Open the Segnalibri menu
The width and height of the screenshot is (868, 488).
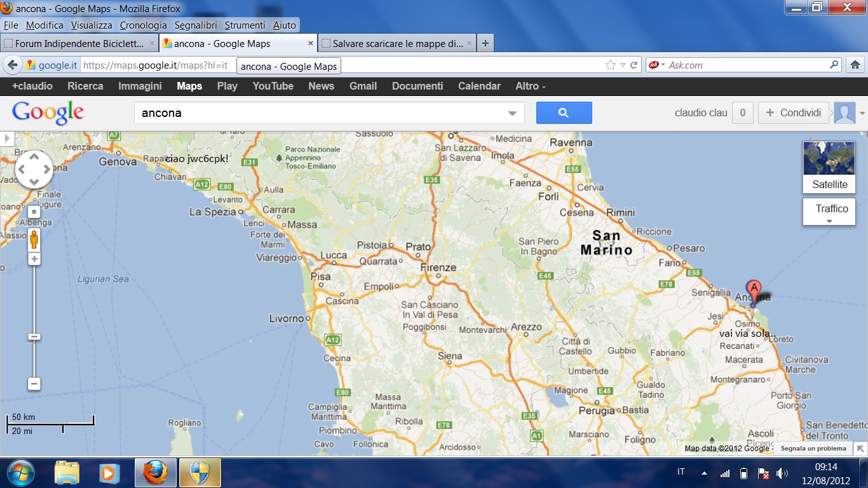(196, 25)
